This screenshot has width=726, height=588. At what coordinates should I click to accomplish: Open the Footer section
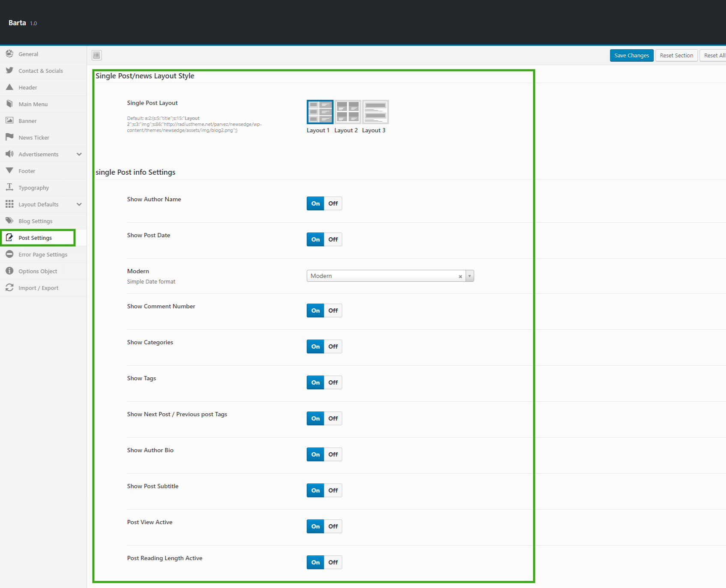point(43,171)
